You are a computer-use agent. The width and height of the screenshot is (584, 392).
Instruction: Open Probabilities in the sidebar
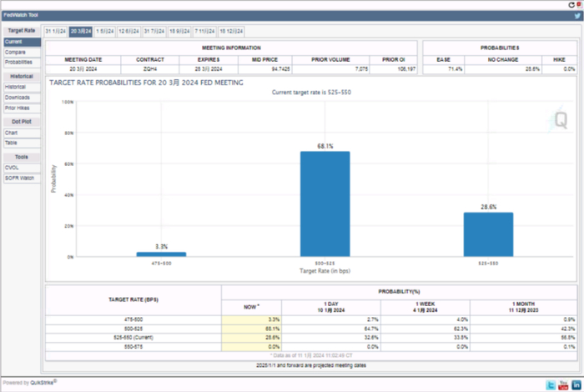coord(19,62)
